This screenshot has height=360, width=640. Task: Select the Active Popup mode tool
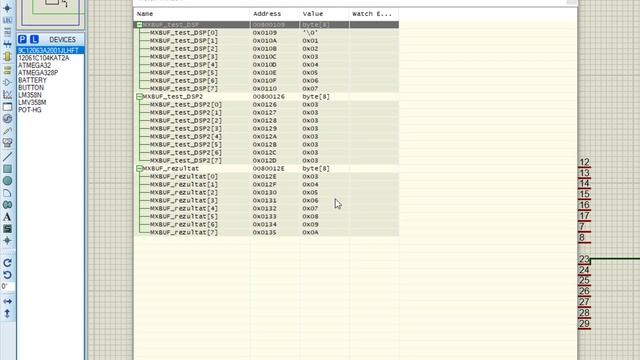click(7, 107)
